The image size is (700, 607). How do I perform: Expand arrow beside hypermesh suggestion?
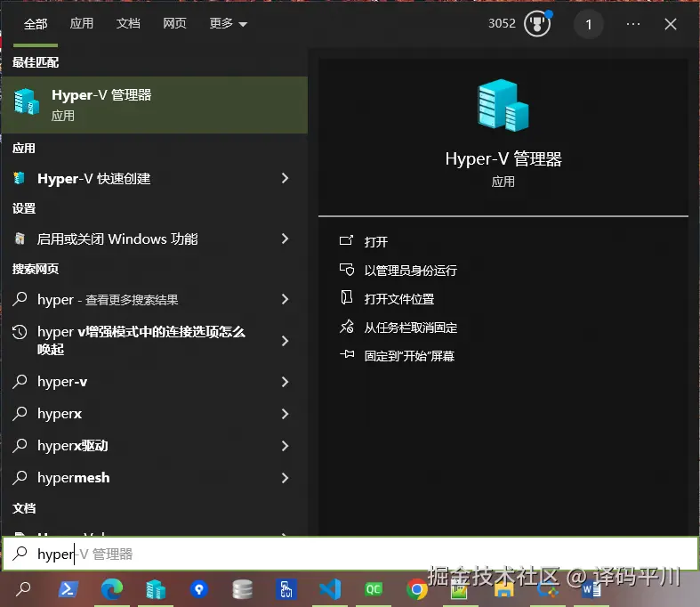[286, 478]
